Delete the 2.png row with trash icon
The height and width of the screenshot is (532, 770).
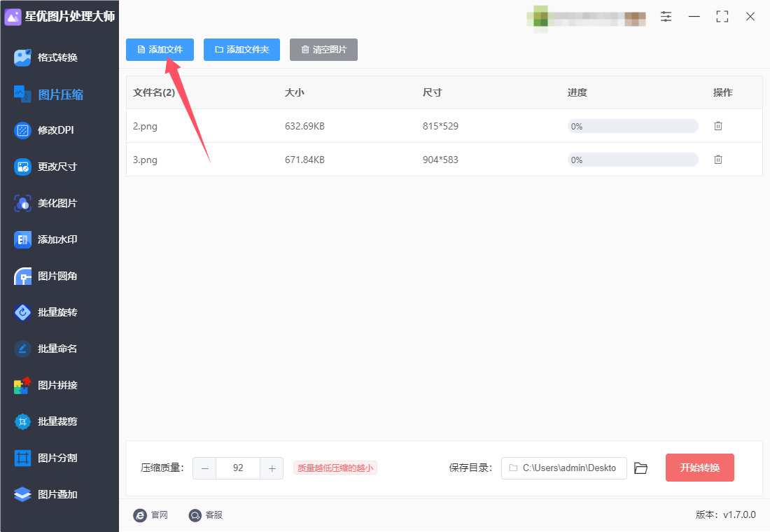point(718,126)
